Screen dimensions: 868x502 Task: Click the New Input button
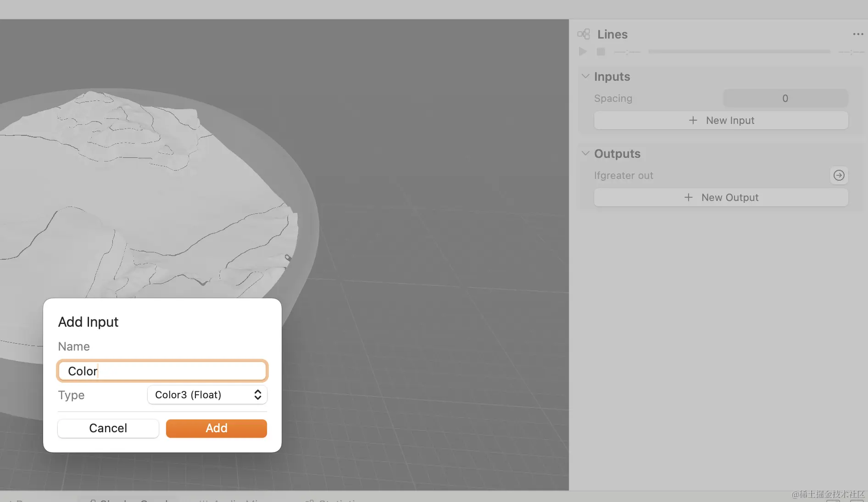(x=721, y=120)
